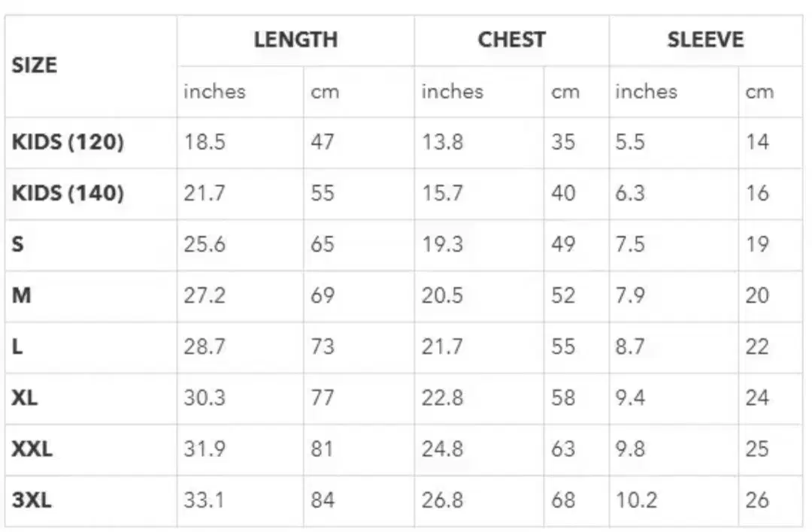Image resolution: width=812 pixels, height=532 pixels.
Task: Click the 31.9 length value for XXL
Action: pos(205,449)
